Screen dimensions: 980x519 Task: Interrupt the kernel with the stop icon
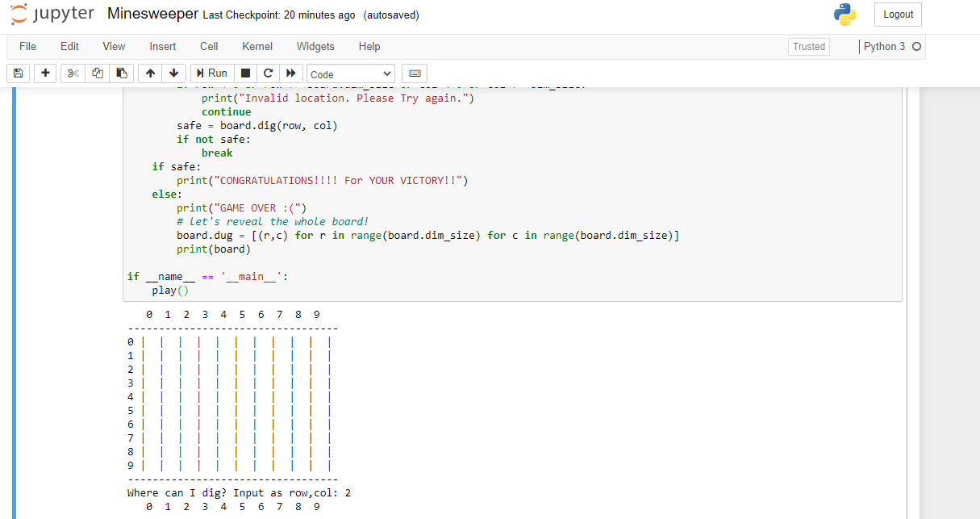(x=245, y=73)
